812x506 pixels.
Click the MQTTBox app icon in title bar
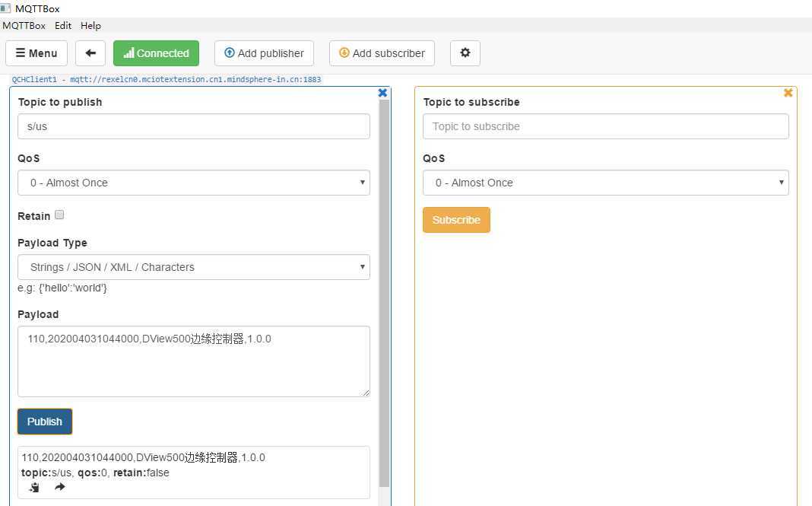[x=6, y=8]
